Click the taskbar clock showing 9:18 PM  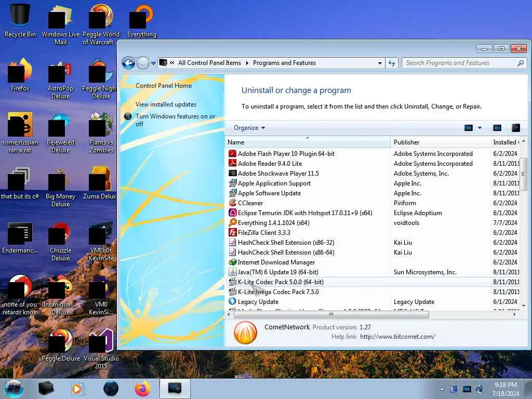coord(506,389)
